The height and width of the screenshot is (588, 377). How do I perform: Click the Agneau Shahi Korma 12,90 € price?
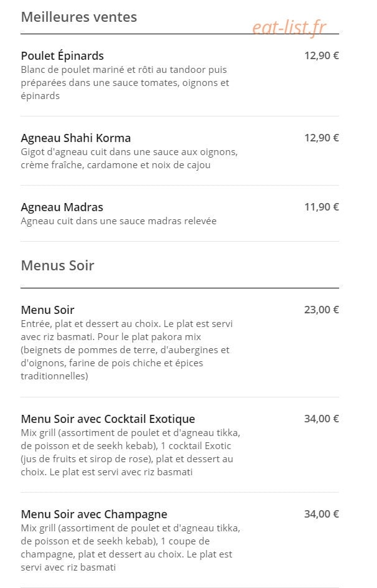click(x=321, y=138)
